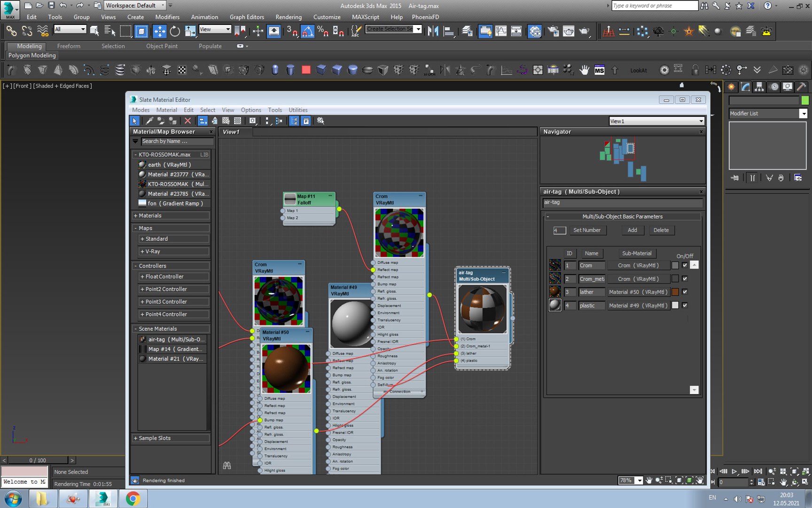The height and width of the screenshot is (508, 812).
Task: Expand the V-Ray maps subgroup
Action: pos(173,251)
